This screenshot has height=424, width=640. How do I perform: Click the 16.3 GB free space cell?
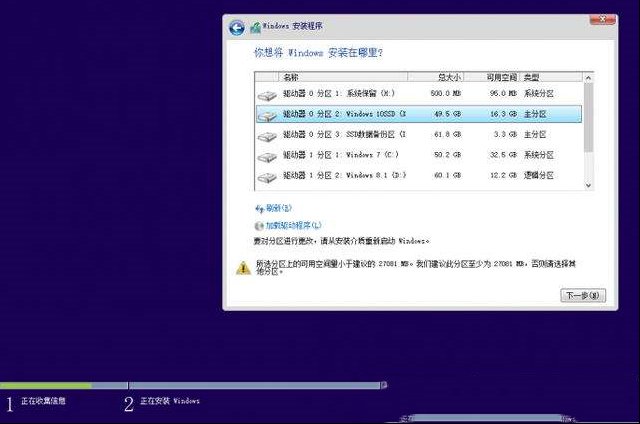[x=503, y=114]
